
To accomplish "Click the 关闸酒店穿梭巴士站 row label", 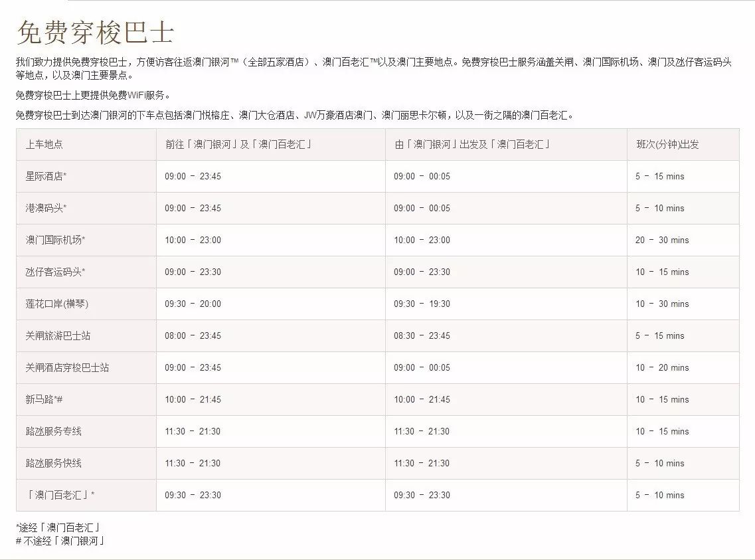I will point(68,367).
